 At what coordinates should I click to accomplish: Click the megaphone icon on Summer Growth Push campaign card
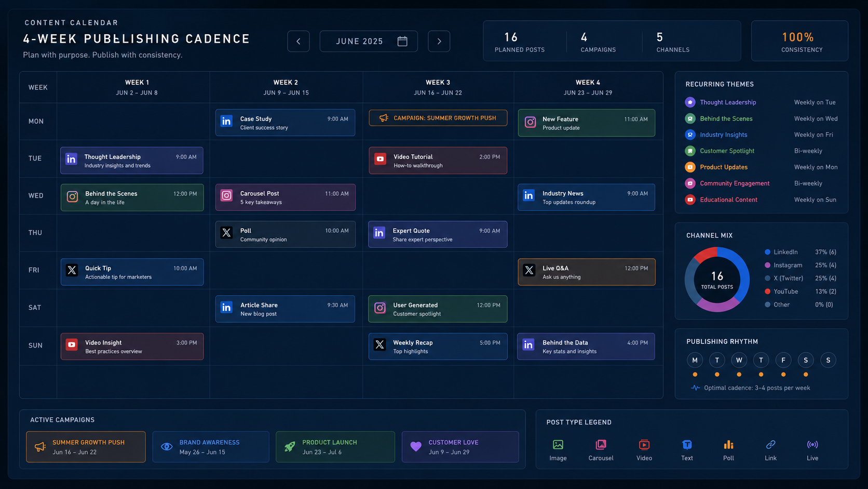[x=40, y=447]
